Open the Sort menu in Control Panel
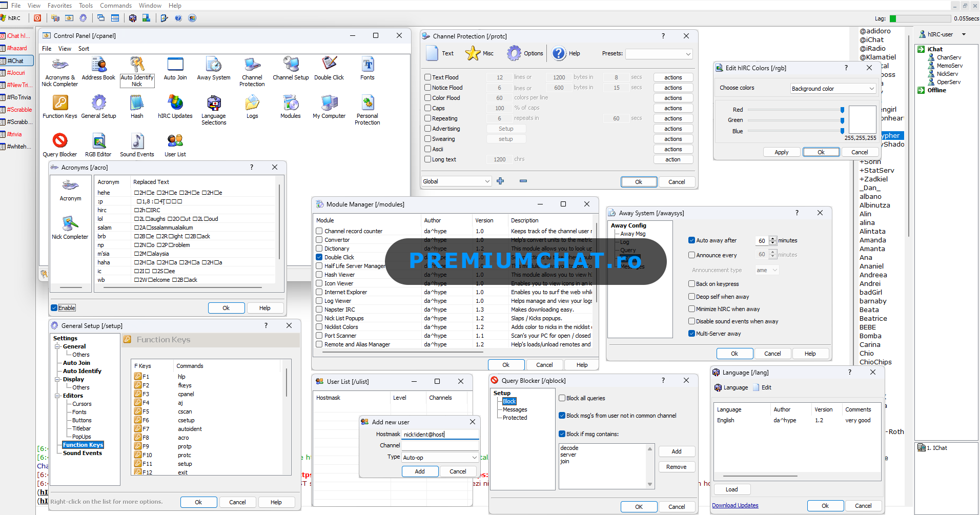Screen dimensions: 980x515 (84, 49)
